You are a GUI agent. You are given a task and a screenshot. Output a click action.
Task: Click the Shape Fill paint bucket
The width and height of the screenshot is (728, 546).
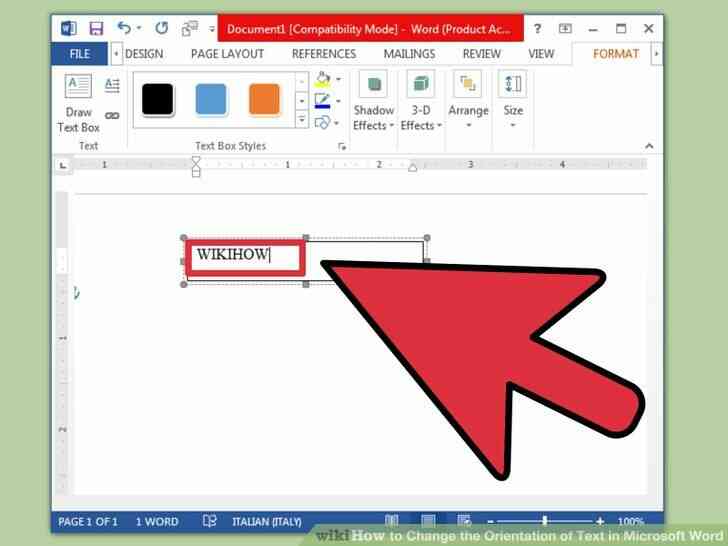pyautogui.click(x=323, y=79)
